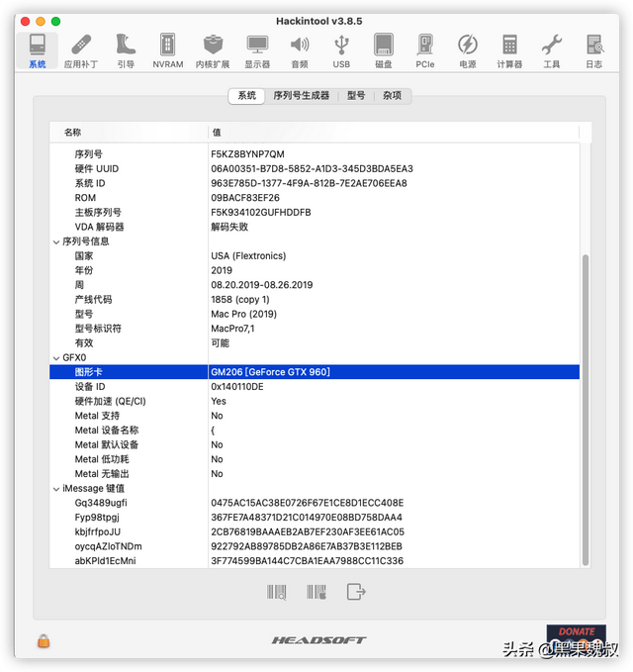
Task: Open the 工具 tools section
Action: pos(551,50)
